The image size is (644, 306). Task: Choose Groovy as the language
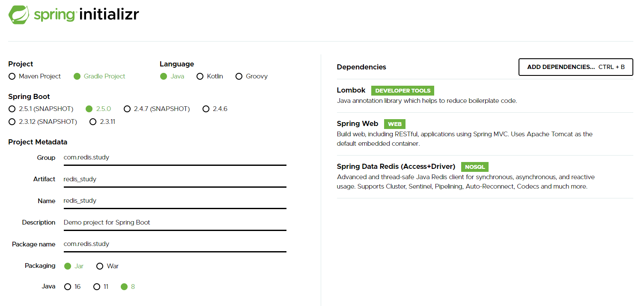(251, 76)
